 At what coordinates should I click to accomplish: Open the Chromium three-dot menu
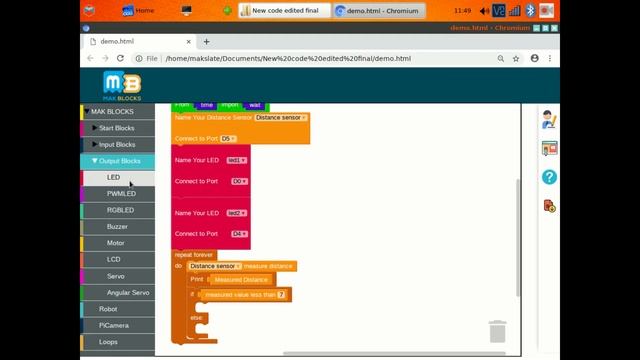coord(550,58)
